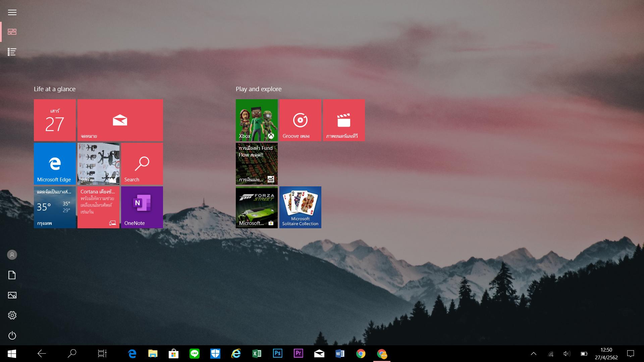Screen dimensions: 644x362
Task: Open the Xbox tile
Action: tap(257, 120)
